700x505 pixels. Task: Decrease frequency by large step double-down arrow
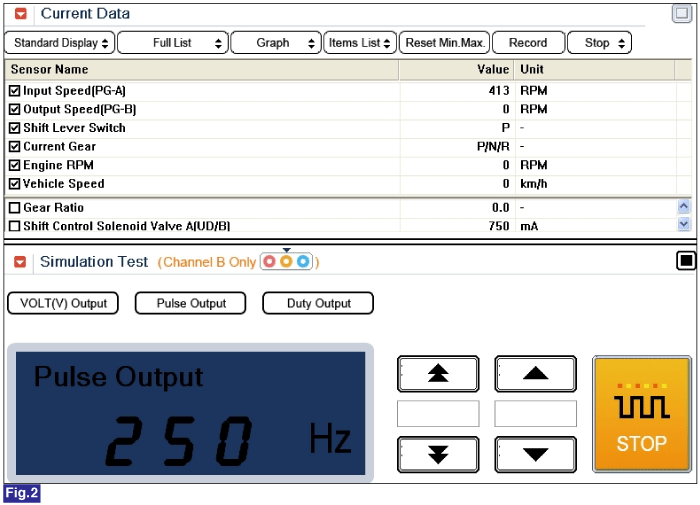pos(438,455)
